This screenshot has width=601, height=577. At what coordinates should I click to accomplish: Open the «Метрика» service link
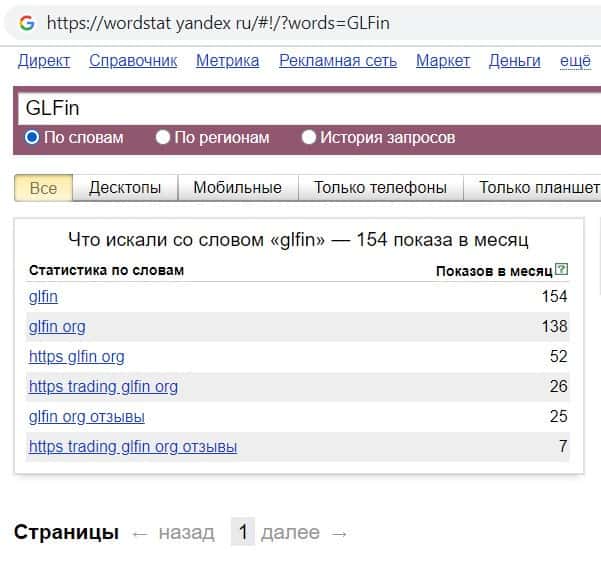point(227,61)
